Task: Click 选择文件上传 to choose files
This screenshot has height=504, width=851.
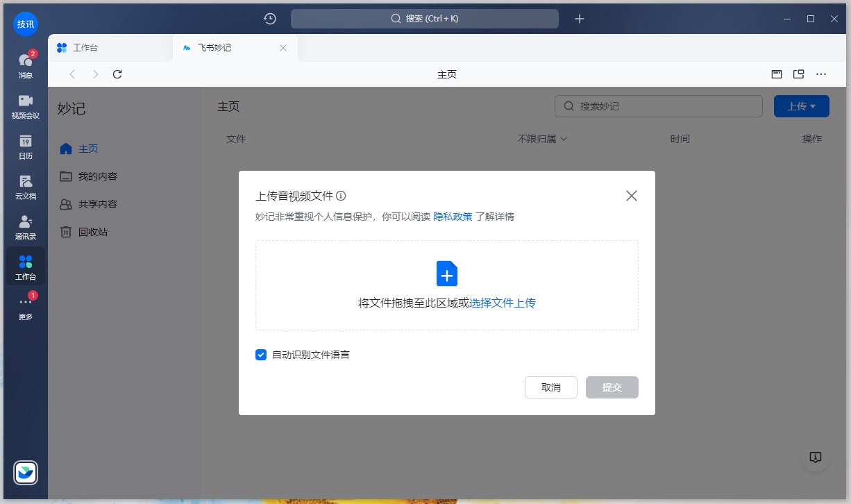Action: [x=503, y=303]
